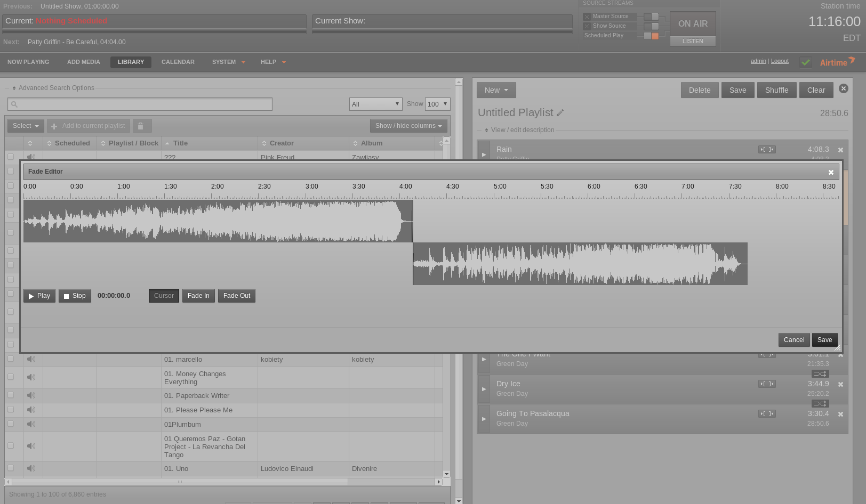866x504 pixels.
Task: Open the CALENDAR tab
Action: tap(178, 62)
